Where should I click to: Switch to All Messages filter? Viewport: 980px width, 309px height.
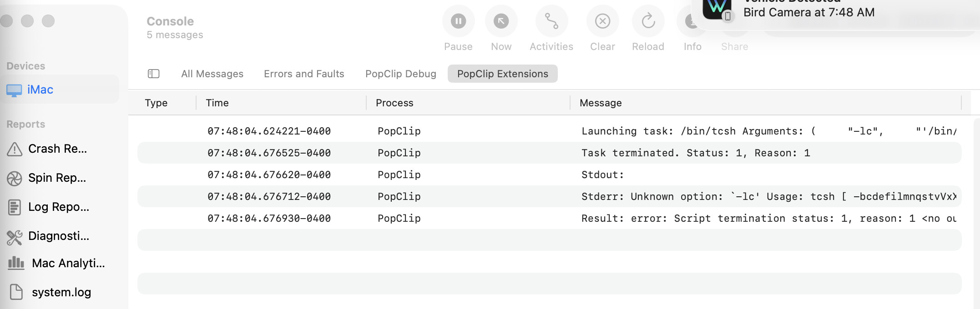pyautogui.click(x=212, y=74)
